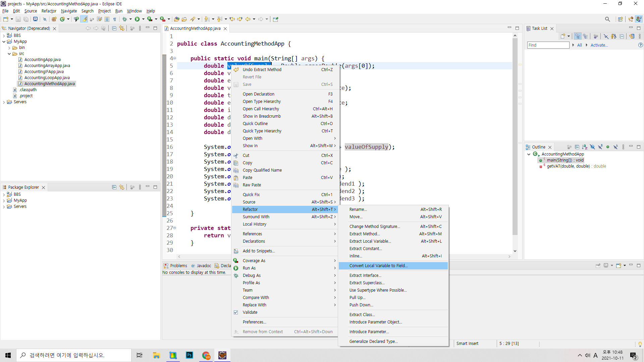Click the Sort alphabetically icon in Outline
Image resolution: width=644 pixels, height=362 pixels.
[x=585, y=147]
